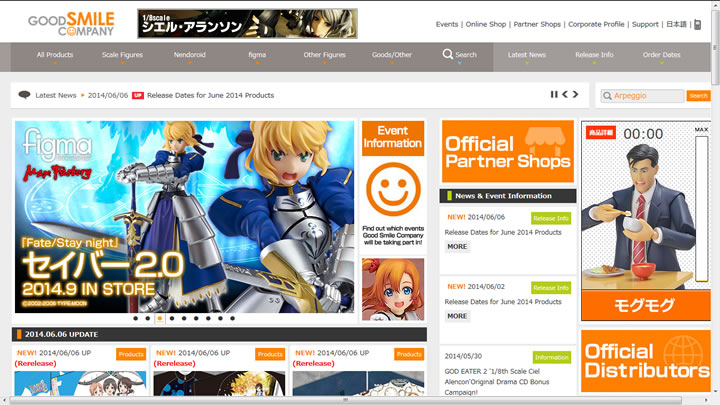Open the mobile phone icon in header
The width and height of the screenshot is (720, 405).
click(x=698, y=24)
